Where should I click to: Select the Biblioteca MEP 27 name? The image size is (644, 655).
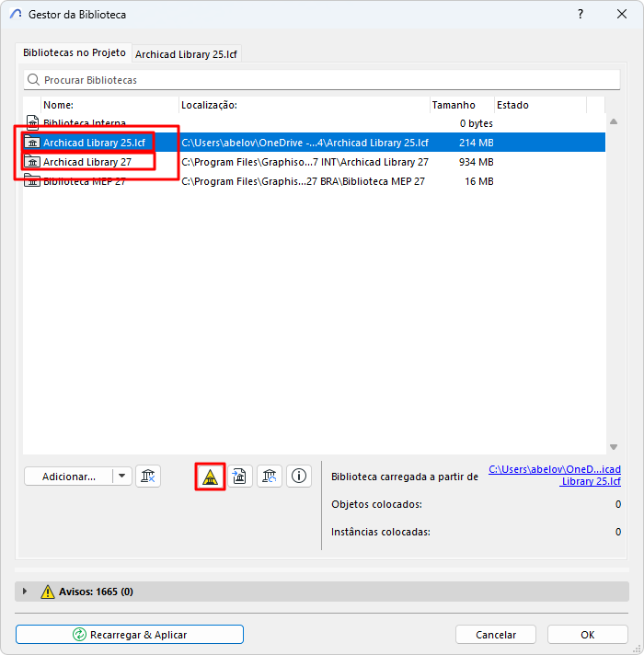click(x=85, y=181)
